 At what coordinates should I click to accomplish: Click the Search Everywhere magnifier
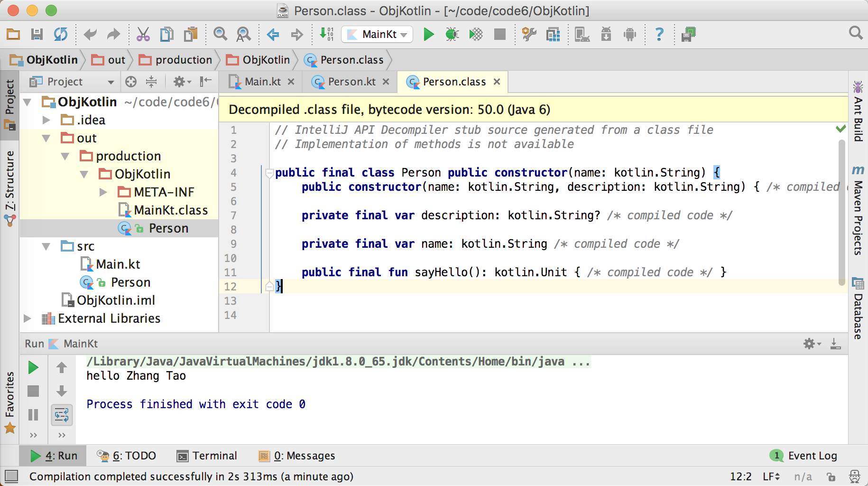856,33
